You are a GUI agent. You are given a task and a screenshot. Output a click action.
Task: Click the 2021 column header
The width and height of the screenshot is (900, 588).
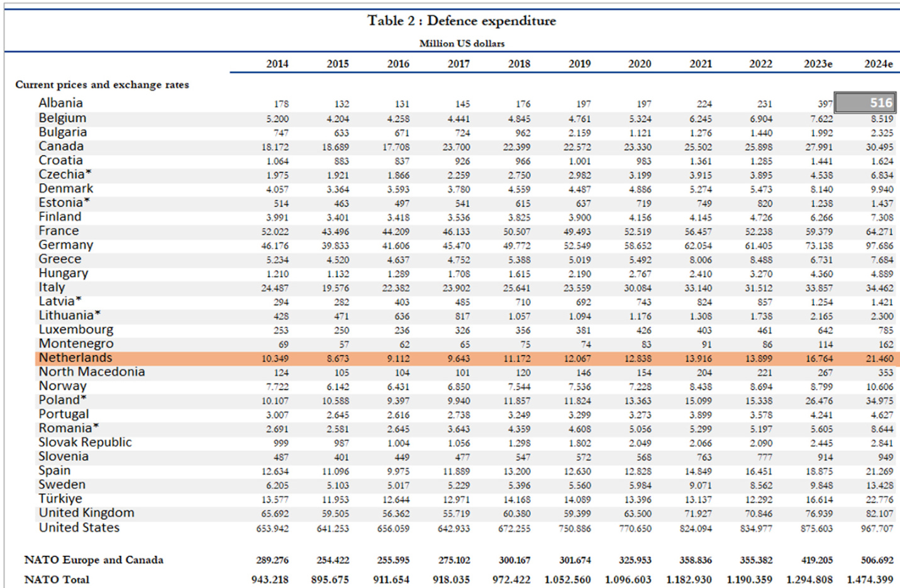(701, 64)
